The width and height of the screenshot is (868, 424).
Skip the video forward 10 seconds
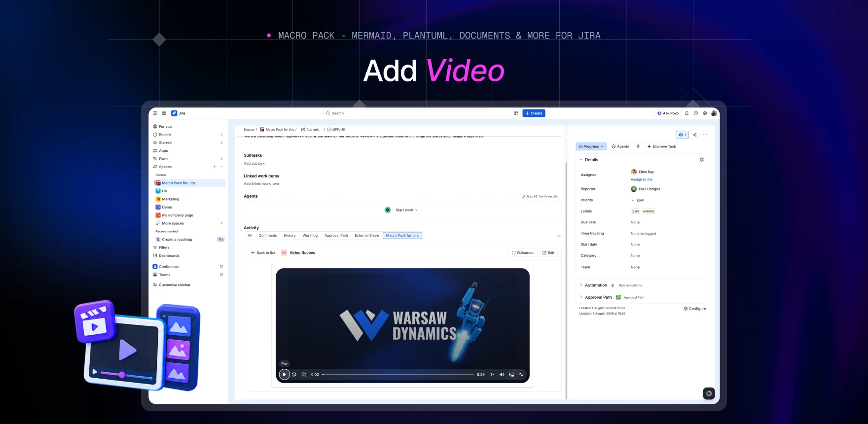click(x=304, y=375)
